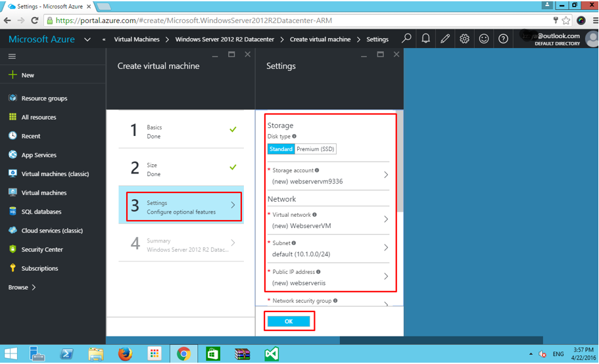Open Visual Studio from taskbar

[272, 354]
